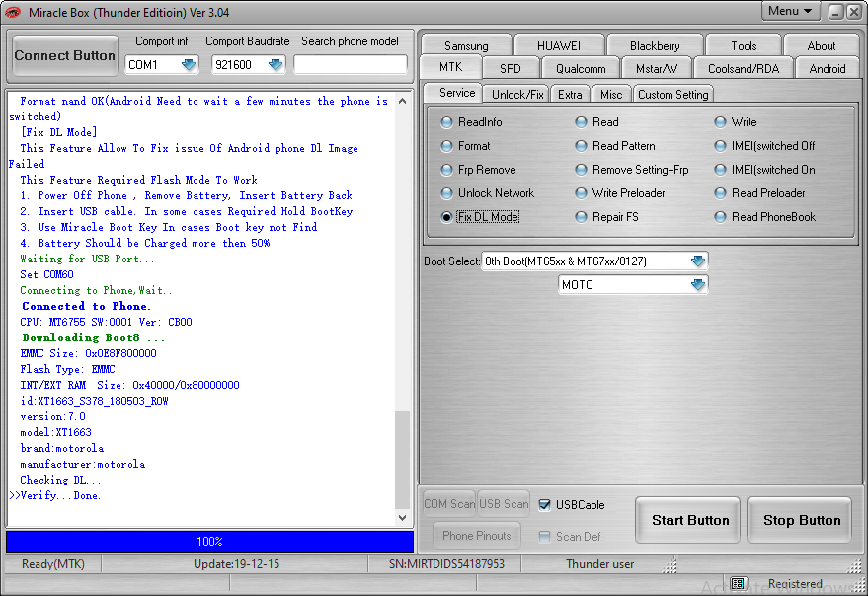Toggle the USBCable checkbox

click(x=545, y=504)
